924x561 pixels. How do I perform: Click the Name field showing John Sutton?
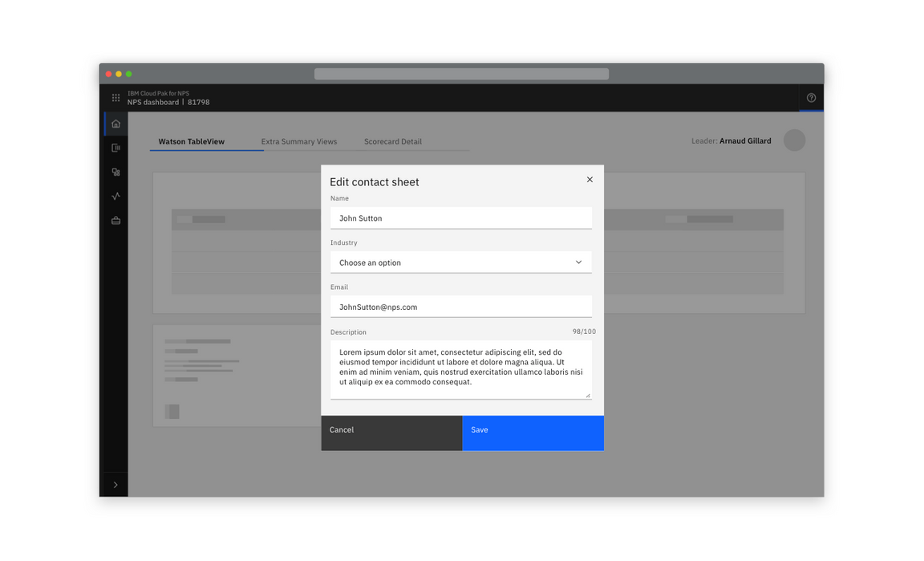click(x=461, y=217)
